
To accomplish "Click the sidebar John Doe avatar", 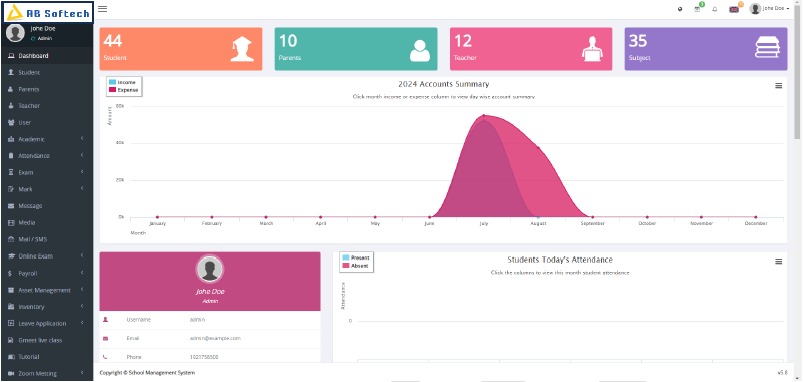I will click(x=15, y=33).
